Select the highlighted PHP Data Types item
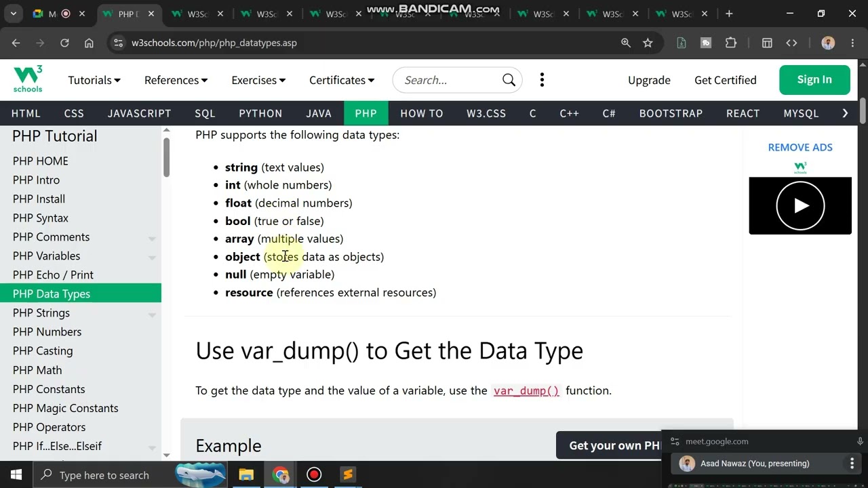 (81, 293)
